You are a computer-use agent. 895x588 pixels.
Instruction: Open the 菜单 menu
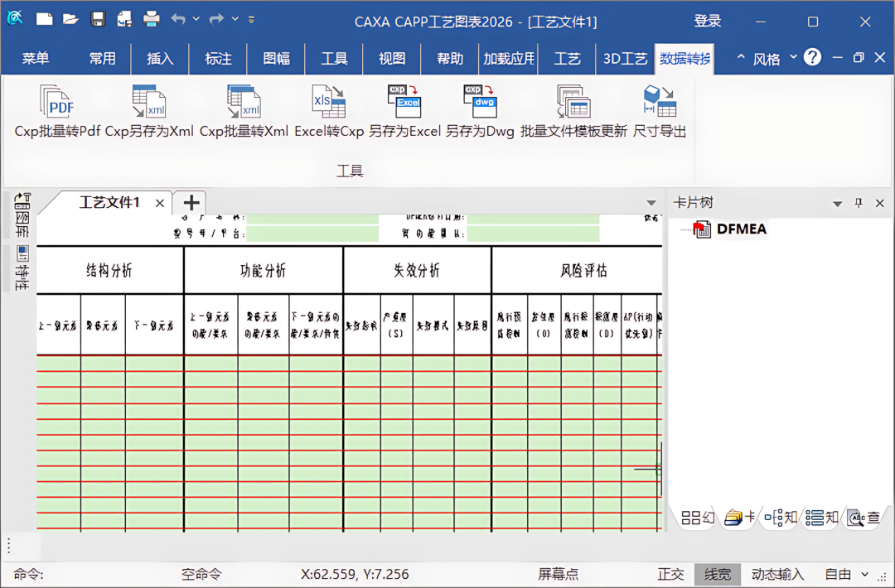[36, 58]
